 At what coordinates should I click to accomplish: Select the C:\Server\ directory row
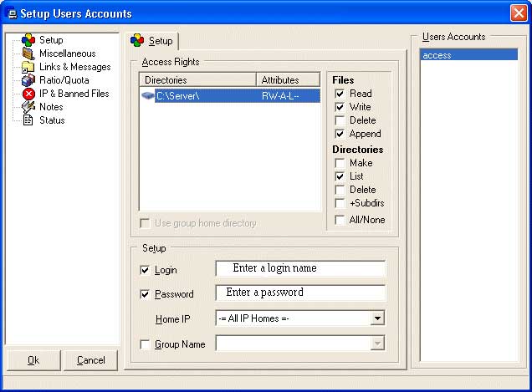coord(230,96)
